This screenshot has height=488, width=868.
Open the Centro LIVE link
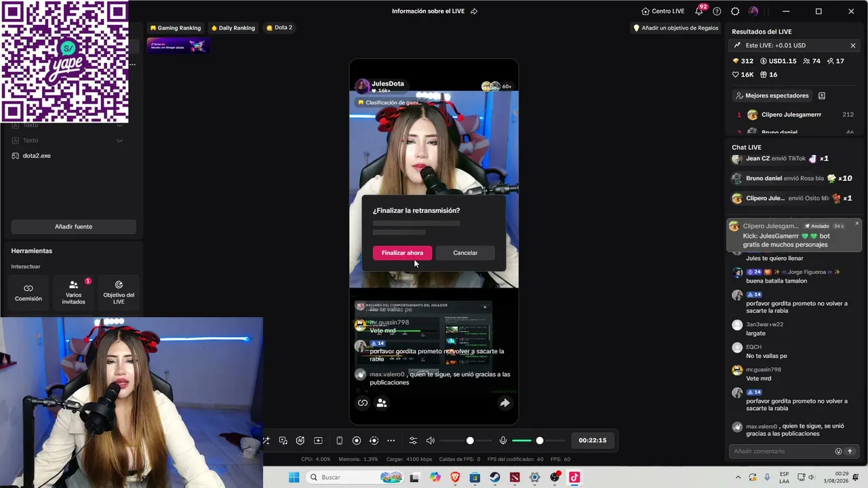click(663, 12)
